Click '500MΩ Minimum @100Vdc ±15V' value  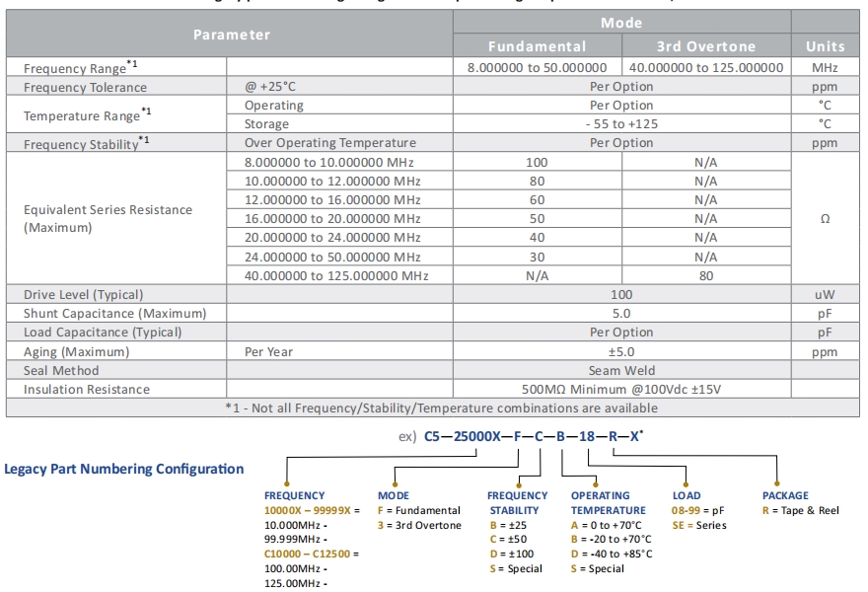pyautogui.click(x=621, y=390)
